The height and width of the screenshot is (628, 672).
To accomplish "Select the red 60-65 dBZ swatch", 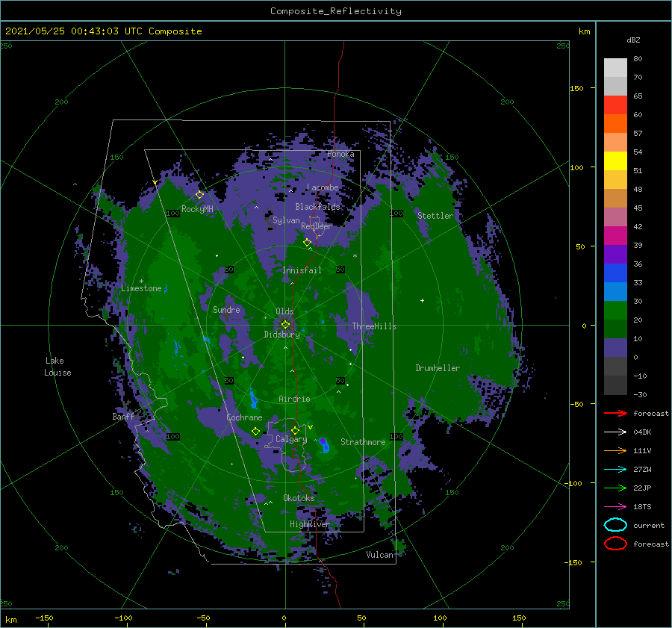I will point(615,105).
